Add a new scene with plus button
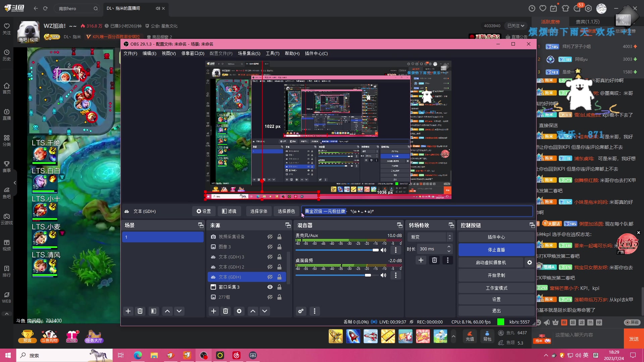 [128, 311]
